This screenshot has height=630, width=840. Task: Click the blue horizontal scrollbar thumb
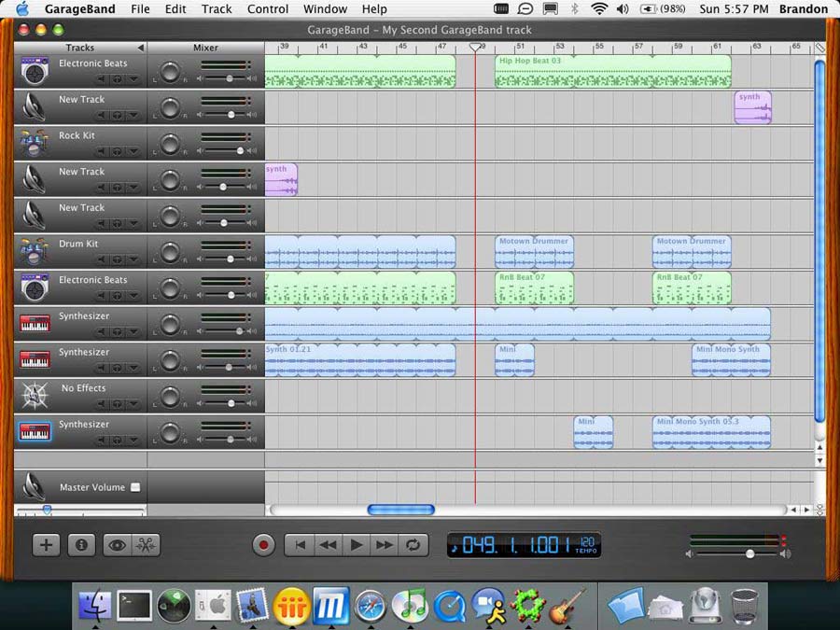point(400,510)
